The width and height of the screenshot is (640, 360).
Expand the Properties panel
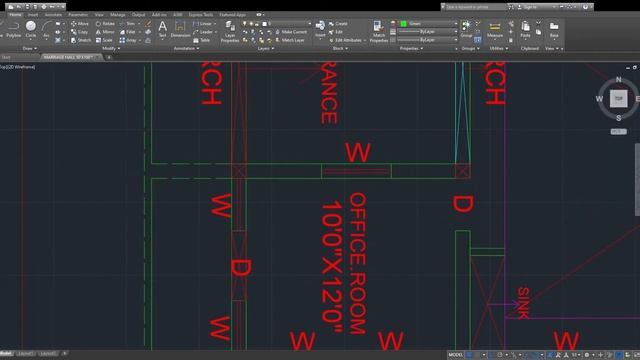(411, 49)
